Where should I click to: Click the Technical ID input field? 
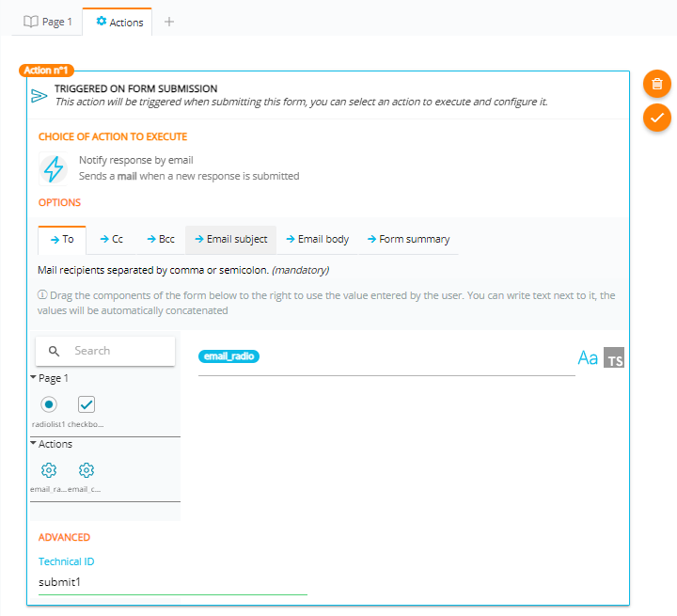click(x=172, y=582)
